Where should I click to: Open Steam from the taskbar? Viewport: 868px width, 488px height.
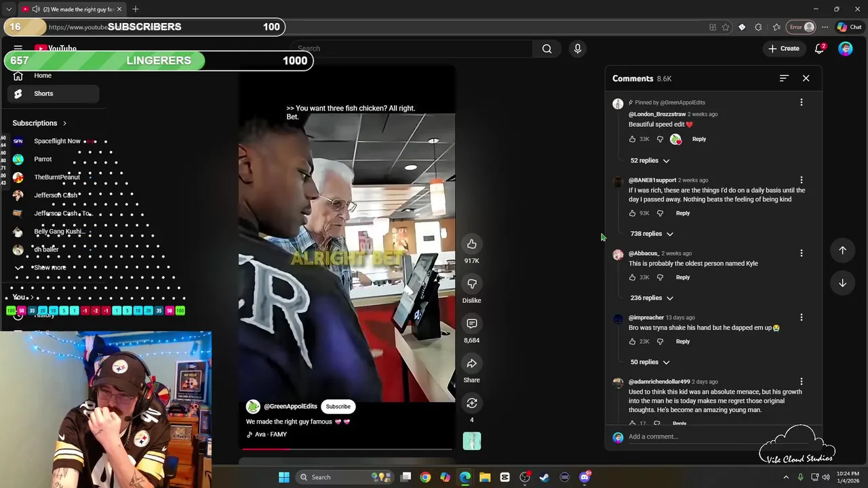(x=544, y=477)
